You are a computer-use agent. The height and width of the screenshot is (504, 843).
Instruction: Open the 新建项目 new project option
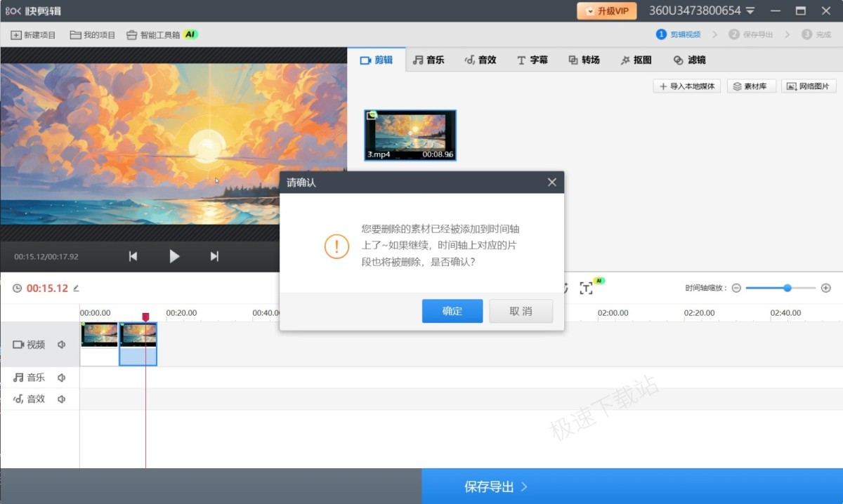33,34
